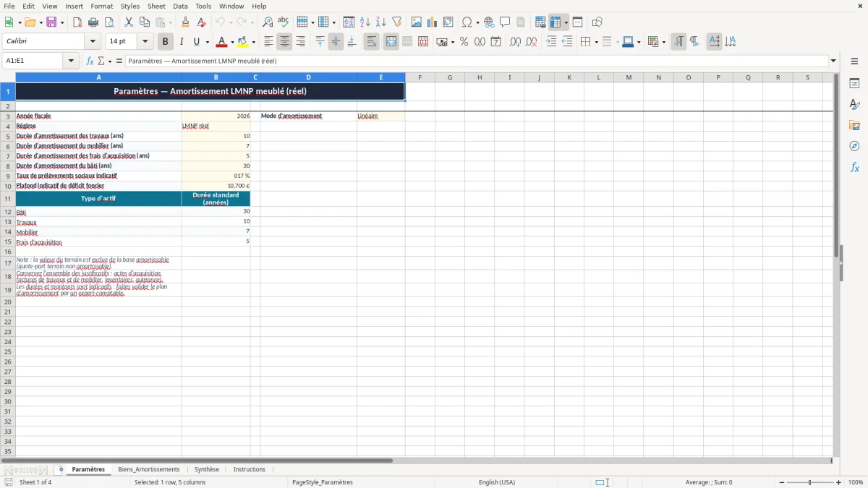Select the cell showing 10,700 €

pyautogui.click(x=216, y=186)
